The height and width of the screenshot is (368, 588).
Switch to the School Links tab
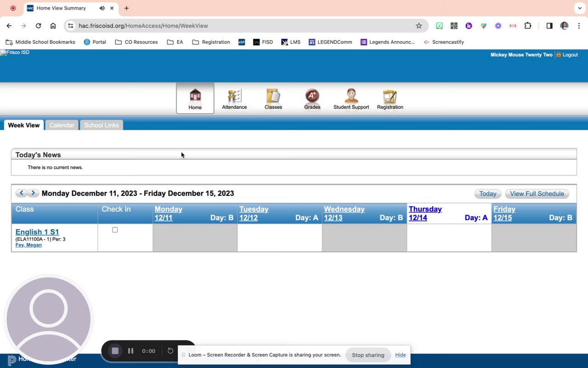click(102, 125)
